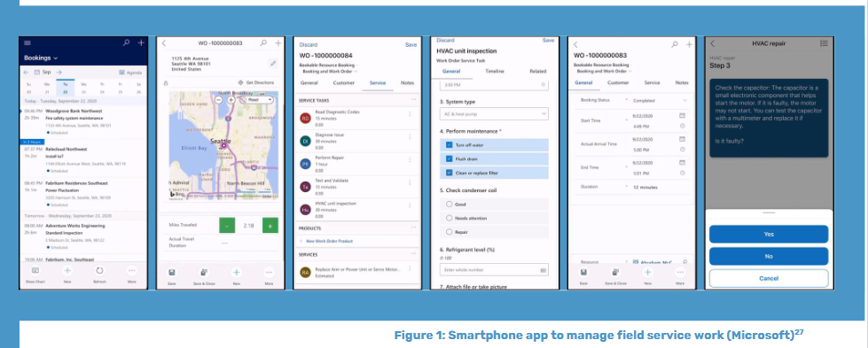Uncheck the Flush drain checkbox

tap(449, 159)
